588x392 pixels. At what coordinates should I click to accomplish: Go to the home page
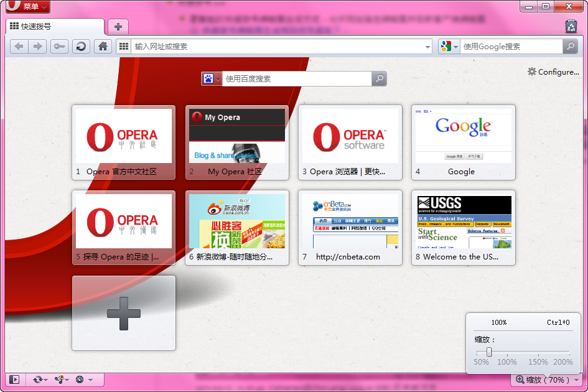click(x=103, y=47)
